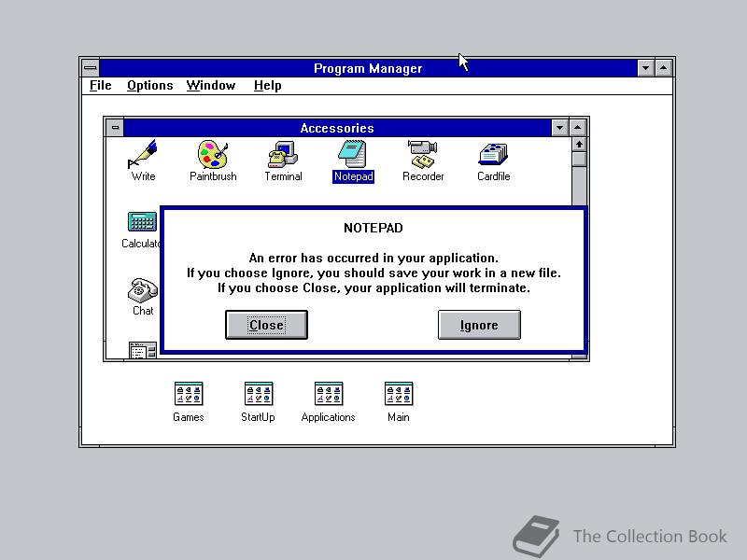
Task: Select the Notepad program icon
Action: tap(353, 154)
